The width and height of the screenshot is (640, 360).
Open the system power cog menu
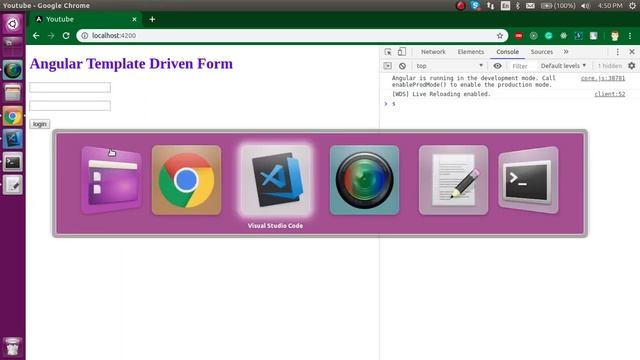click(632, 5)
